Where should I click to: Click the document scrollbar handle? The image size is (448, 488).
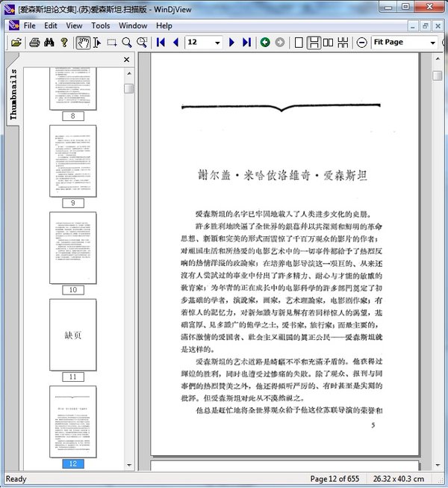[438, 75]
